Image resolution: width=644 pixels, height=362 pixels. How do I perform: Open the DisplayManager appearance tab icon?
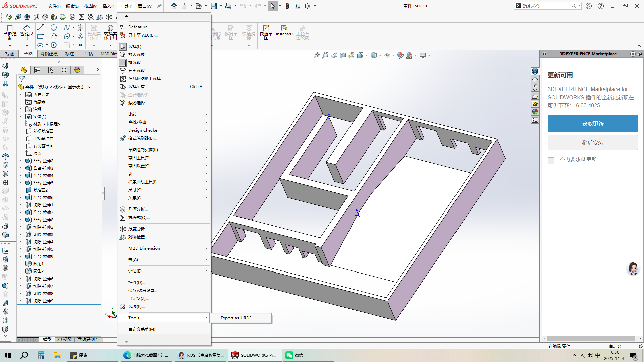point(77,70)
